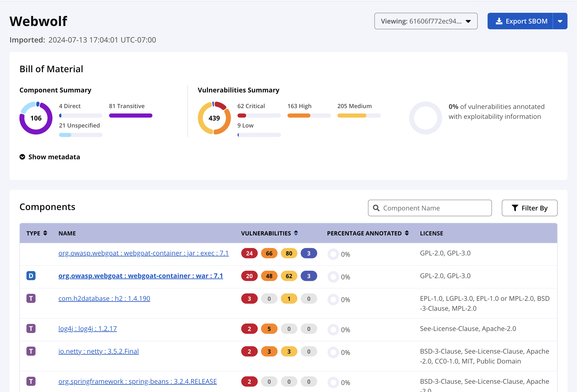The height and width of the screenshot is (392, 577).
Task: Click the 9 Low label
Action: 245,125
